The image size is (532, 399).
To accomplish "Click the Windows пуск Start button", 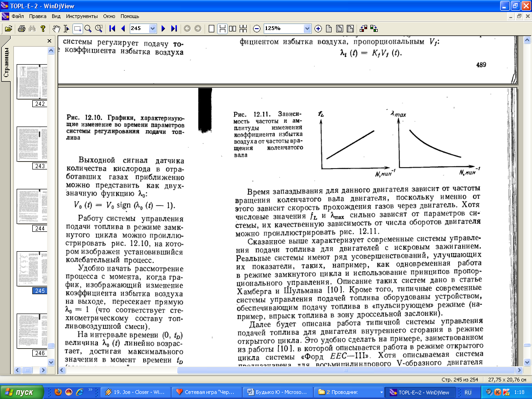I will click(22, 392).
